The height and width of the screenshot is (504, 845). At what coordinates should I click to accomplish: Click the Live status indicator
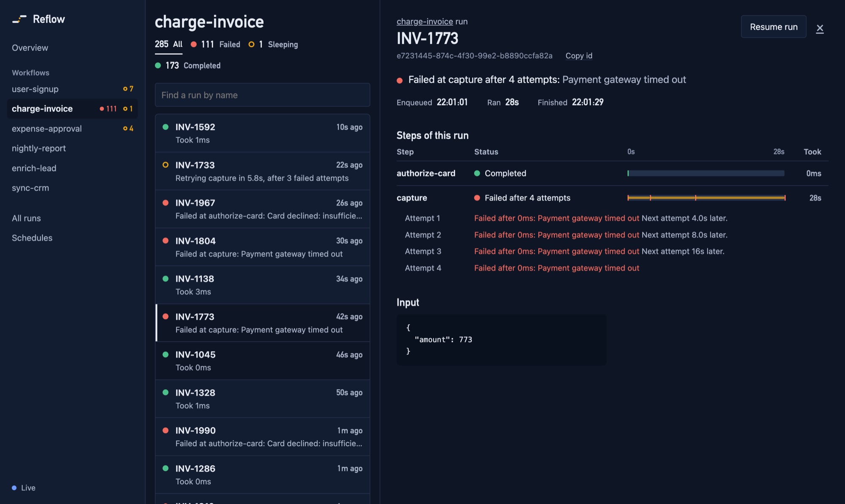(x=24, y=488)
